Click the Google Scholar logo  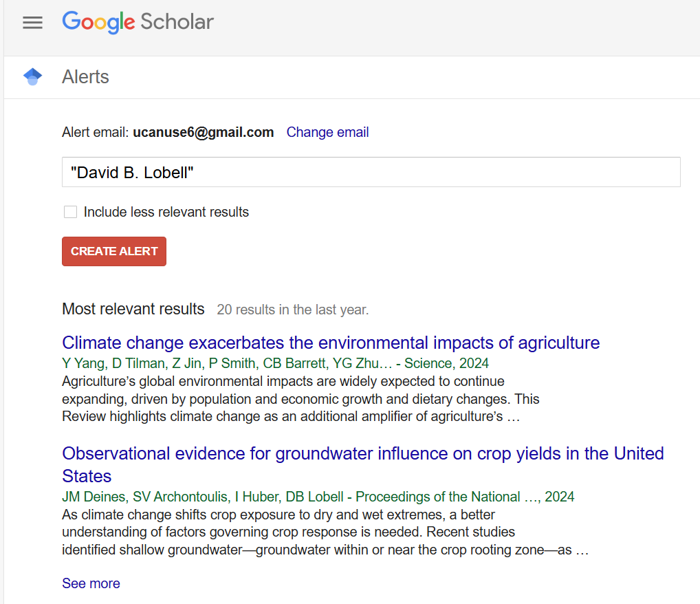(138, 22)
